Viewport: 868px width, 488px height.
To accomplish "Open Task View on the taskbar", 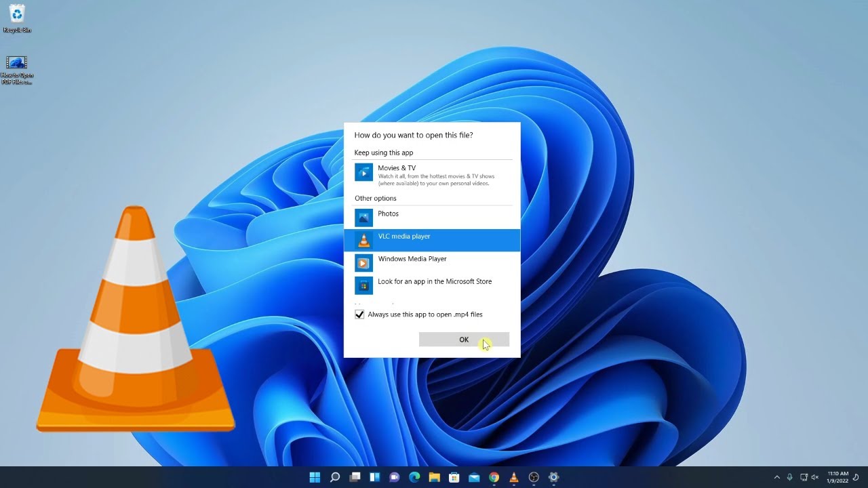I will tap(355, 477).
